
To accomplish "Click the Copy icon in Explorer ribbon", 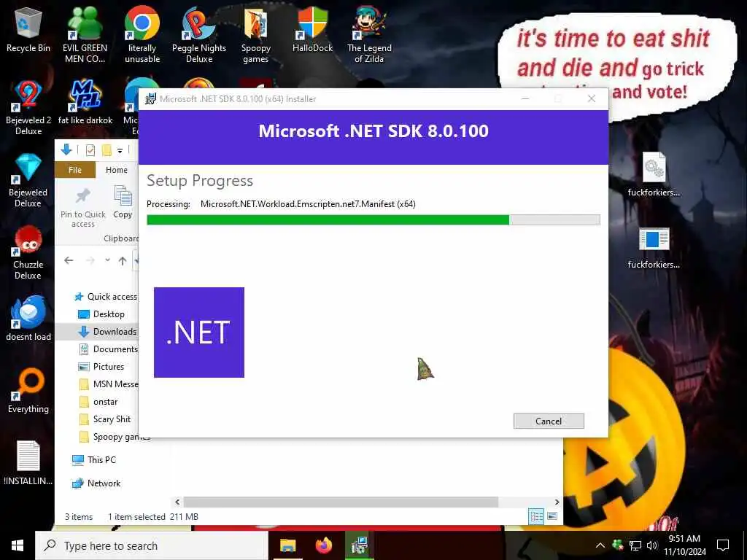I will [x=123, y=202].
